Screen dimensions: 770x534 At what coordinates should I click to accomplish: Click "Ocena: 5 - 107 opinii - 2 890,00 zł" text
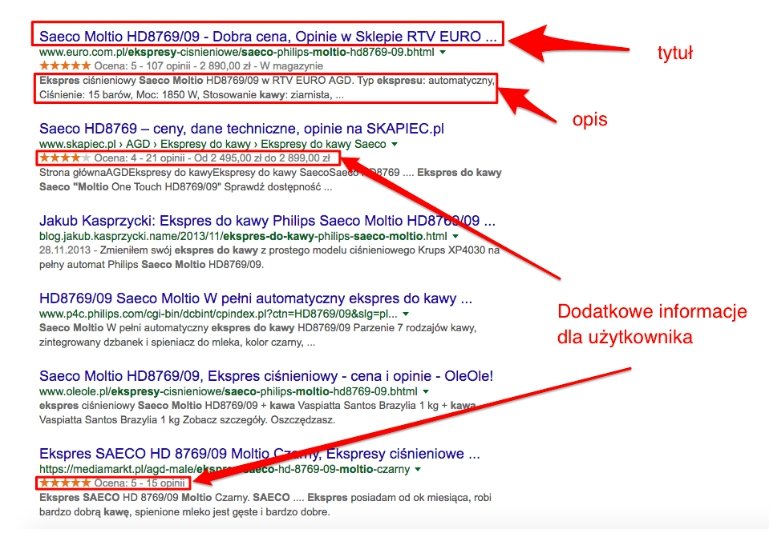pyautogui.click(x=173, y=66)
